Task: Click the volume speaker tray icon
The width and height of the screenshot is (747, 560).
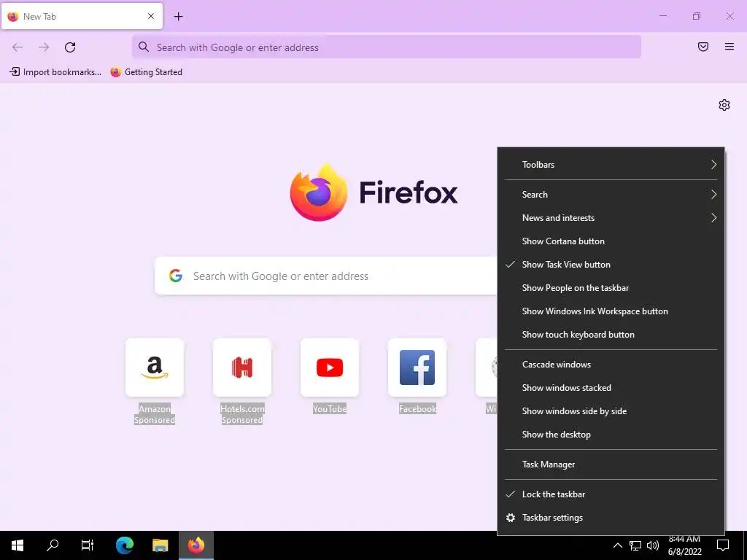Action: click(653, 545)
